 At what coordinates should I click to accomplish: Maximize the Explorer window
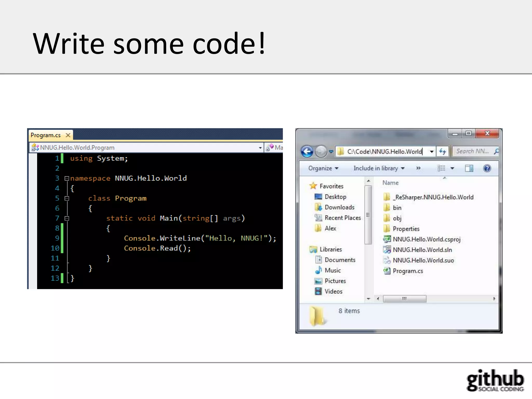pos(468,133)
